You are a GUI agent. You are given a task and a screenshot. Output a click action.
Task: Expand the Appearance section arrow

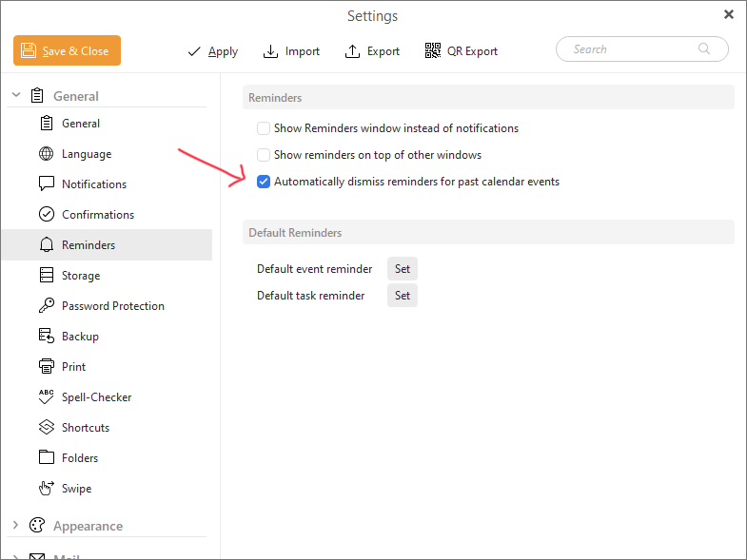click(x=15, y=526)
